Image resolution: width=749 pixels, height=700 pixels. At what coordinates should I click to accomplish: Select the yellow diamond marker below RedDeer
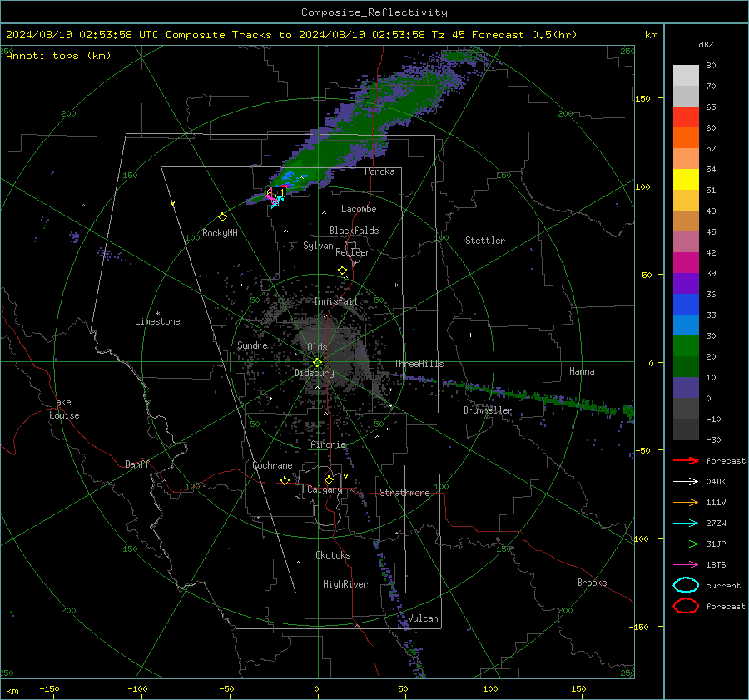pos(343,270)
